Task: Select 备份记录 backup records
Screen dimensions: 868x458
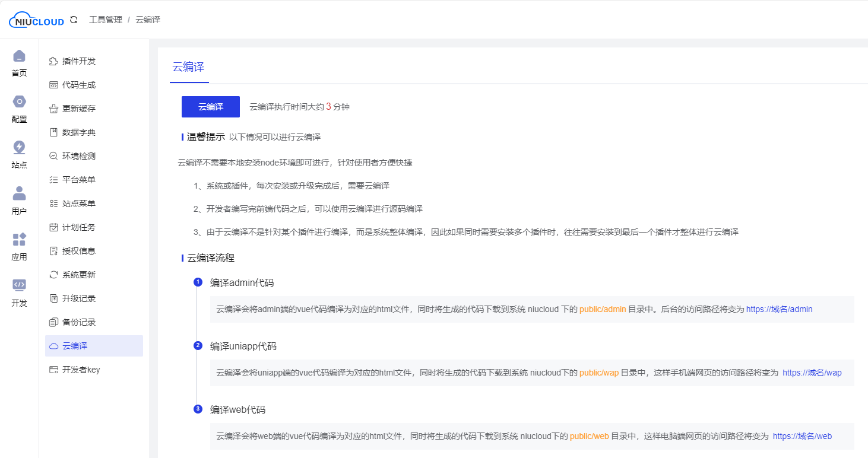Action: 79,322
